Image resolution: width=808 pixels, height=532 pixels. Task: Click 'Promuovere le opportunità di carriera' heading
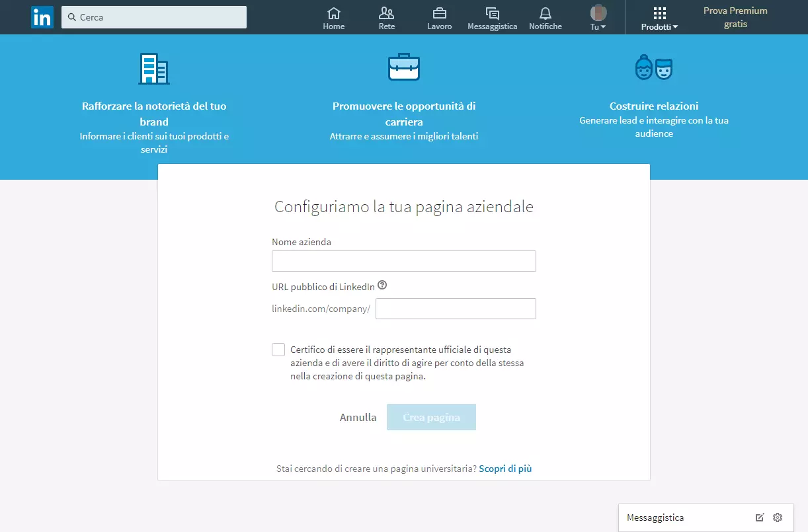pyautogui.click(x=404, y=114)
